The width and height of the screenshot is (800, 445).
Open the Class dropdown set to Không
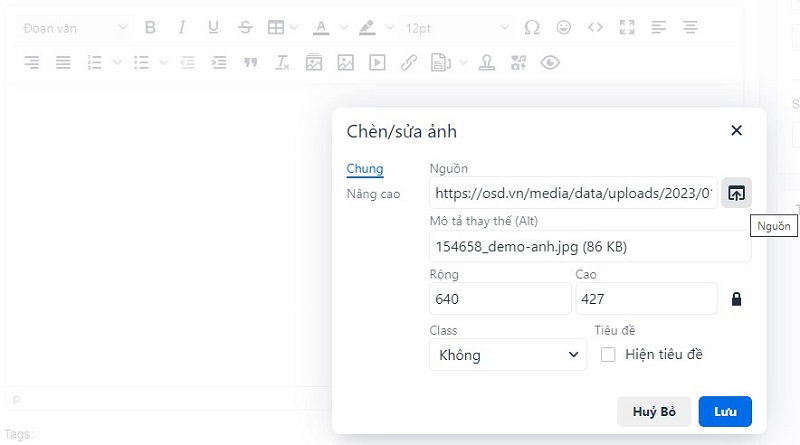pyautogui.click(x=507, y=355)
